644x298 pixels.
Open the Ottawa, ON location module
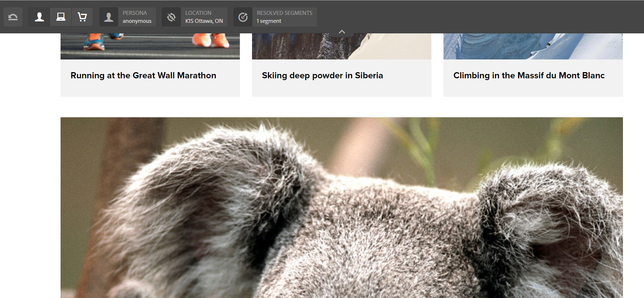195,17
